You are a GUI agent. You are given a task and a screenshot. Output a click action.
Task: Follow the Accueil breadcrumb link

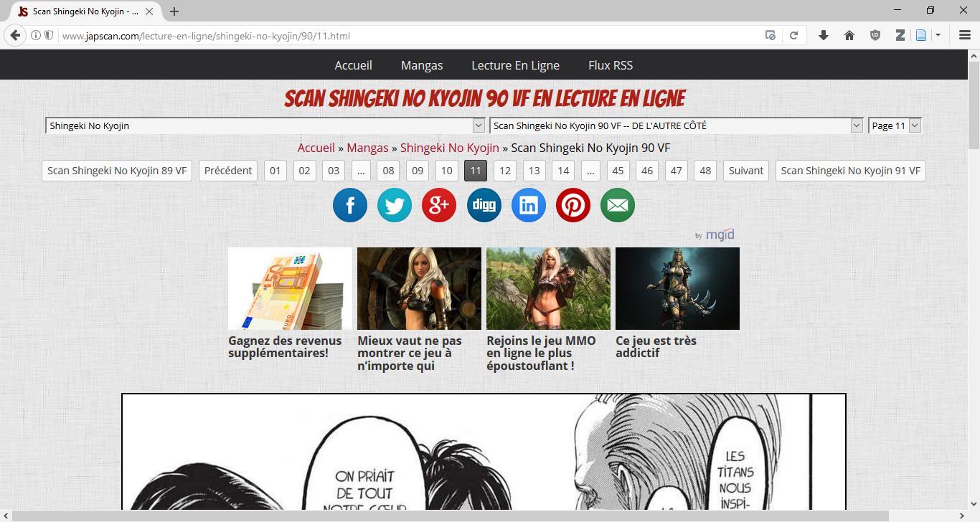[x=316, y=148]
